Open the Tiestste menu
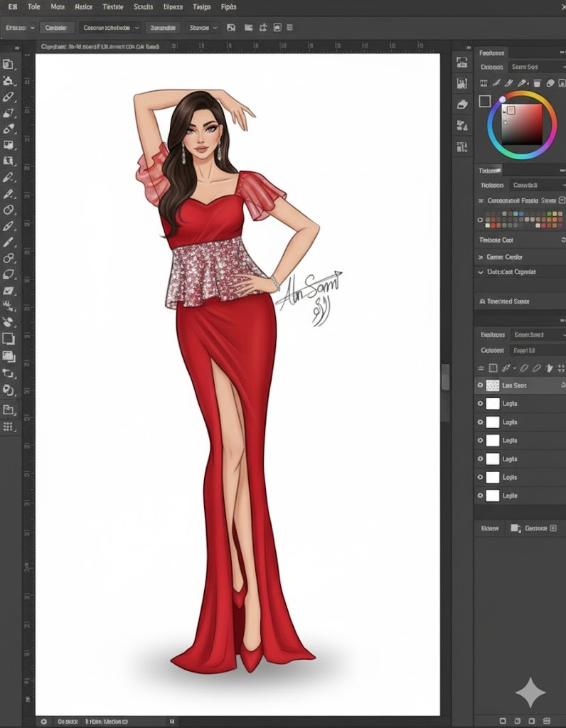 click(113, 6)
